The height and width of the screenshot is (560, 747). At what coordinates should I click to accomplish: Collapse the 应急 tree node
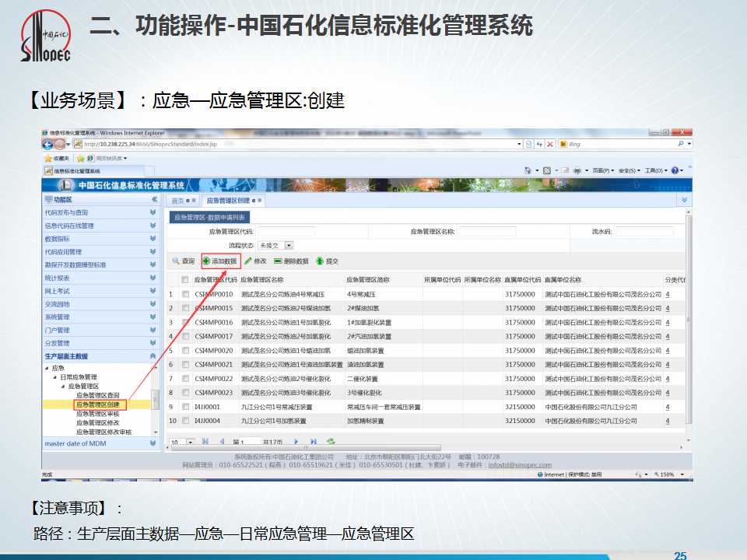(47, 368)
